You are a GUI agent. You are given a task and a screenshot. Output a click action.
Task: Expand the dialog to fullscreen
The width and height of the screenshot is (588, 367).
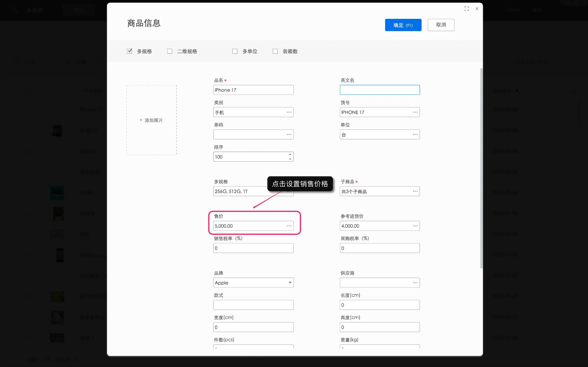point(467,9)
